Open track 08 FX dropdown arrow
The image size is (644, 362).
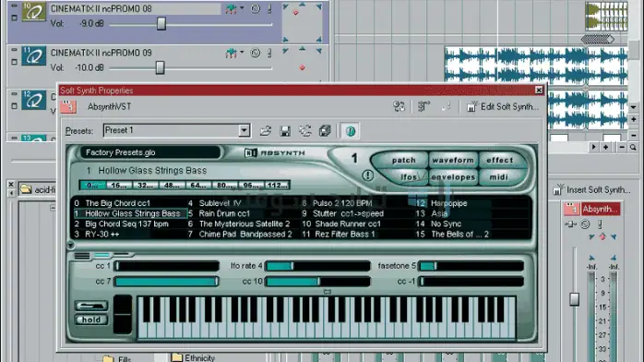(242, 8)
